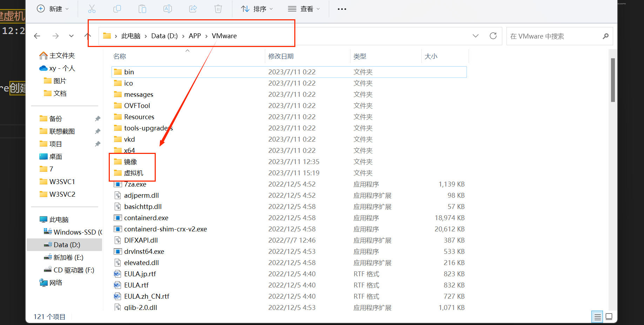The image size is (644, 325).
Task: Refresh the current folder
Action: [x=493, y=36]
